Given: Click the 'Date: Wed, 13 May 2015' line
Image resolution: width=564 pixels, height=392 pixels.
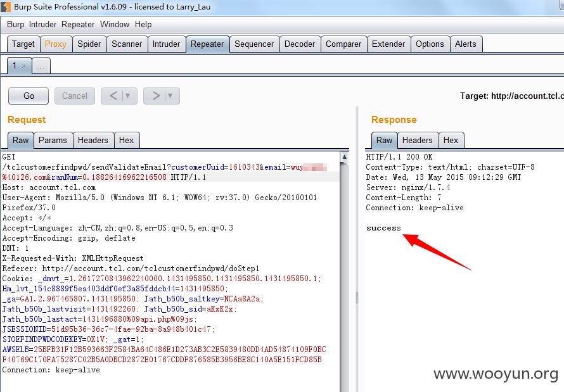Looking at the screenshot, I should click(443, 177).
